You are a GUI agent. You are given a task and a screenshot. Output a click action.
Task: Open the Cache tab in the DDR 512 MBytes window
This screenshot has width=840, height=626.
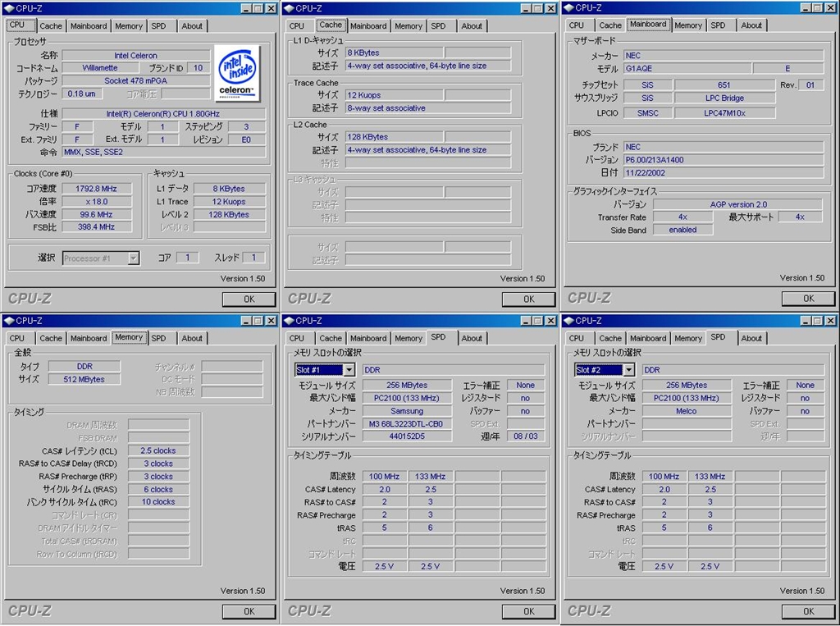(x=51, y=338)
